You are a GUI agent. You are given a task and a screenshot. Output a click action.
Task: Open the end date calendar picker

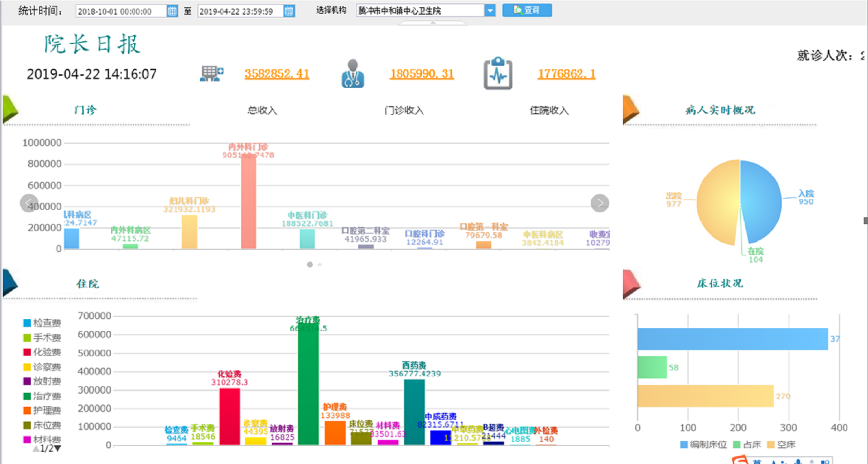(289, 11)
